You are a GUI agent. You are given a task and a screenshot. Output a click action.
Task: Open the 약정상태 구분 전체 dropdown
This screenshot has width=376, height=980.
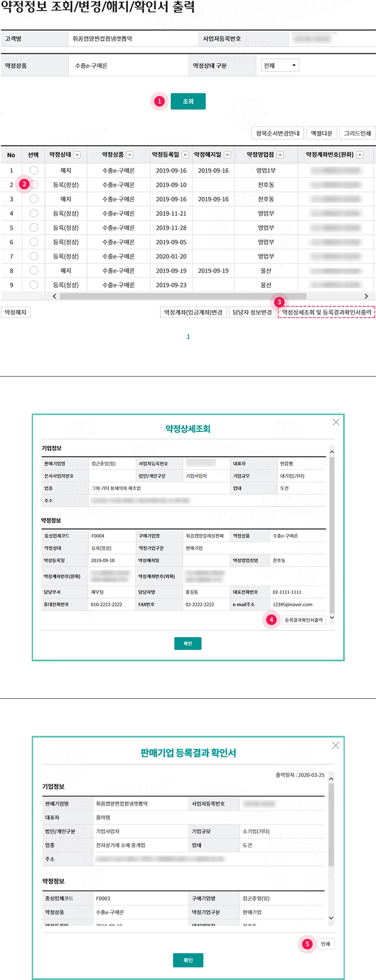tap(280, 65)
